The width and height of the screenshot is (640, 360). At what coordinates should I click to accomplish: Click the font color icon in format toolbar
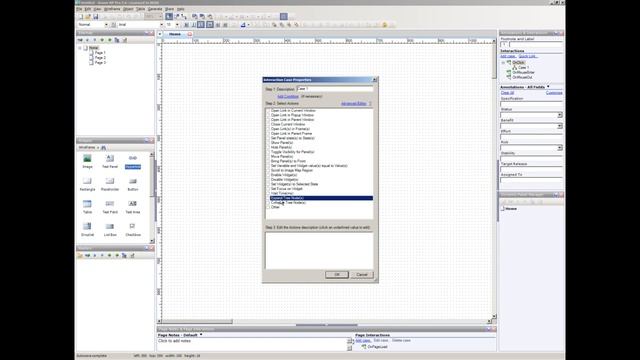click(x=243, y=25)
